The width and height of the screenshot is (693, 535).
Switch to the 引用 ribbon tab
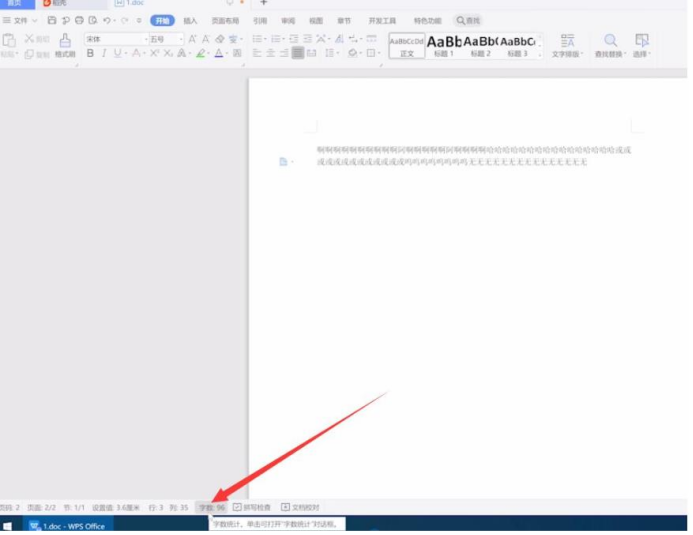[x=260, y=21]
